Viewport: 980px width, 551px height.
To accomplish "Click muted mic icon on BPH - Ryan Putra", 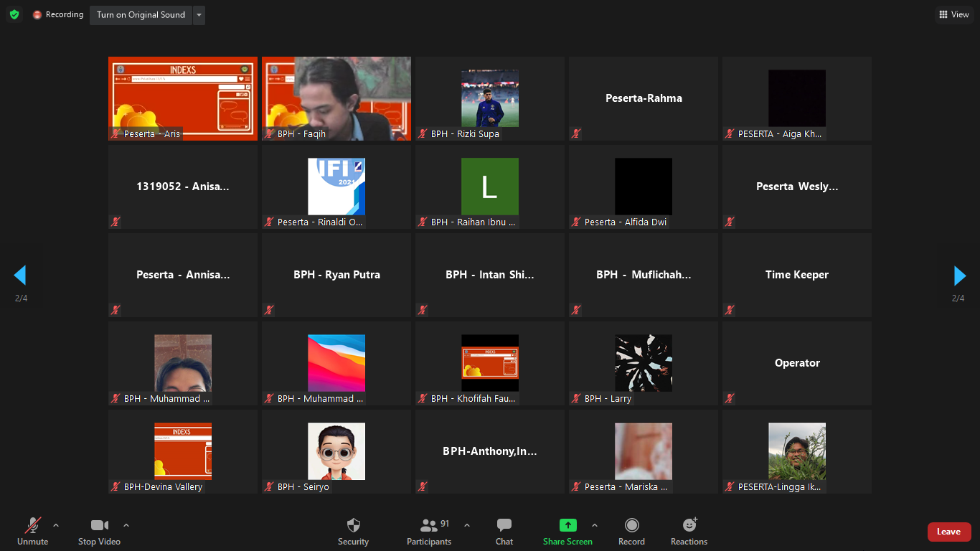I will point(269,310).
